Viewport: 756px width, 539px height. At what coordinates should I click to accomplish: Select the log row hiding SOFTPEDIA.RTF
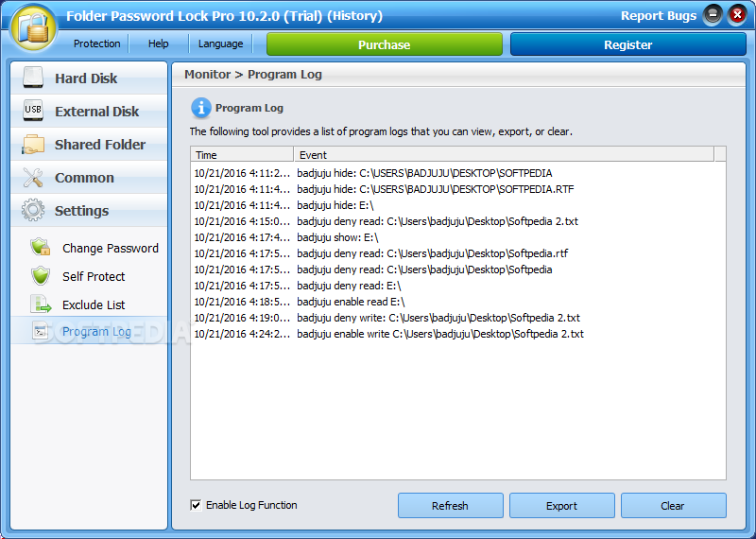[458, 189]
